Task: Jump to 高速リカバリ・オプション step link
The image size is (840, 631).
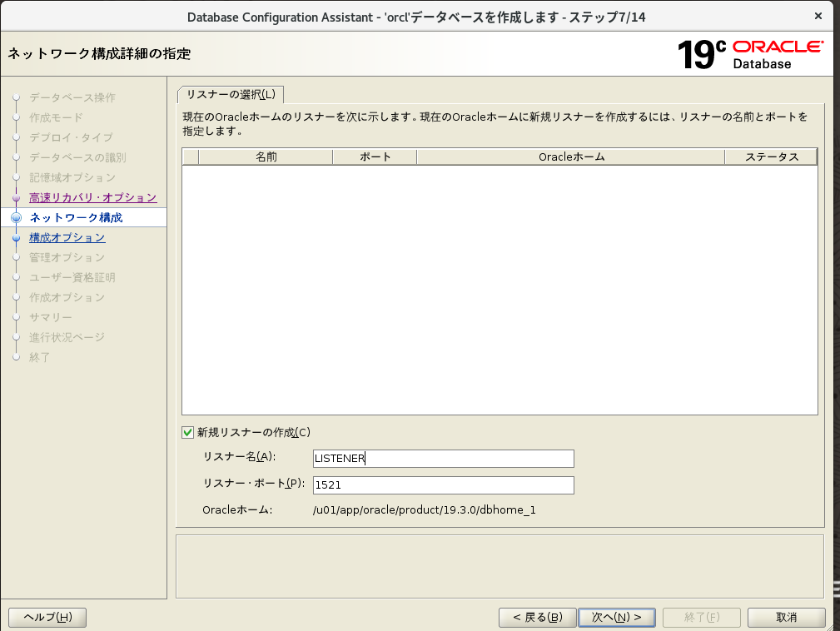Action: click(x=92, y=197)
